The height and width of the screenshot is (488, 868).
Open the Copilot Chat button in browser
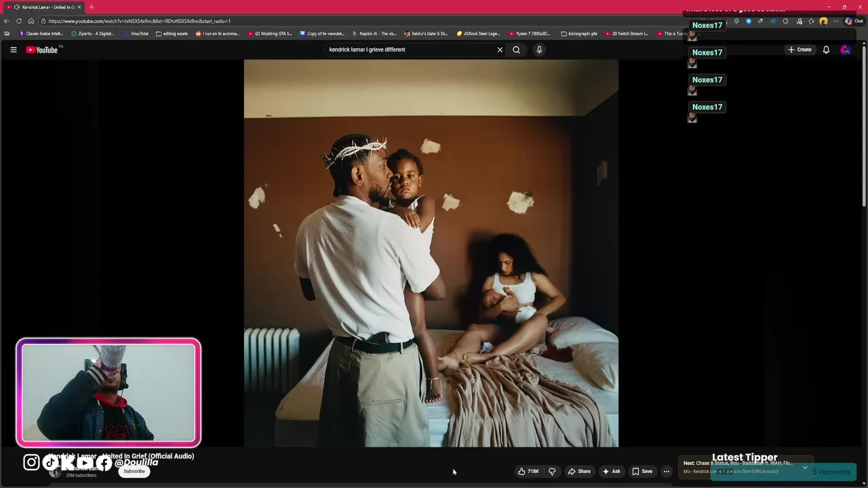[854, 21]
